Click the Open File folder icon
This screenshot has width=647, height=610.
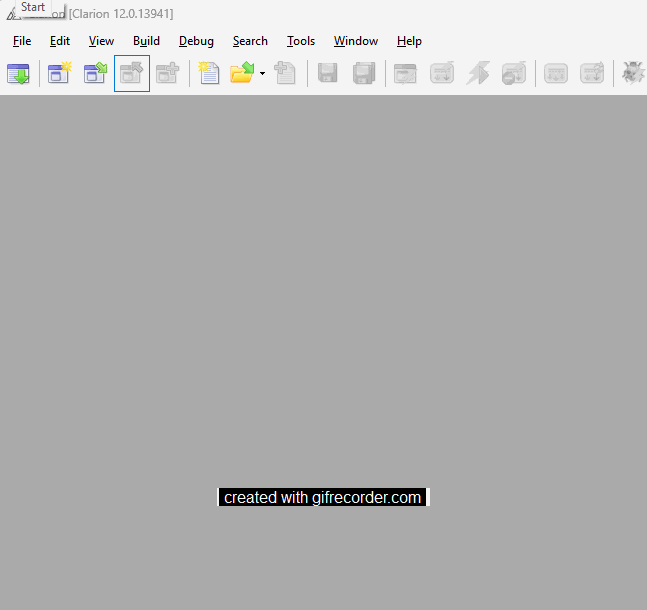coord(242,73)
